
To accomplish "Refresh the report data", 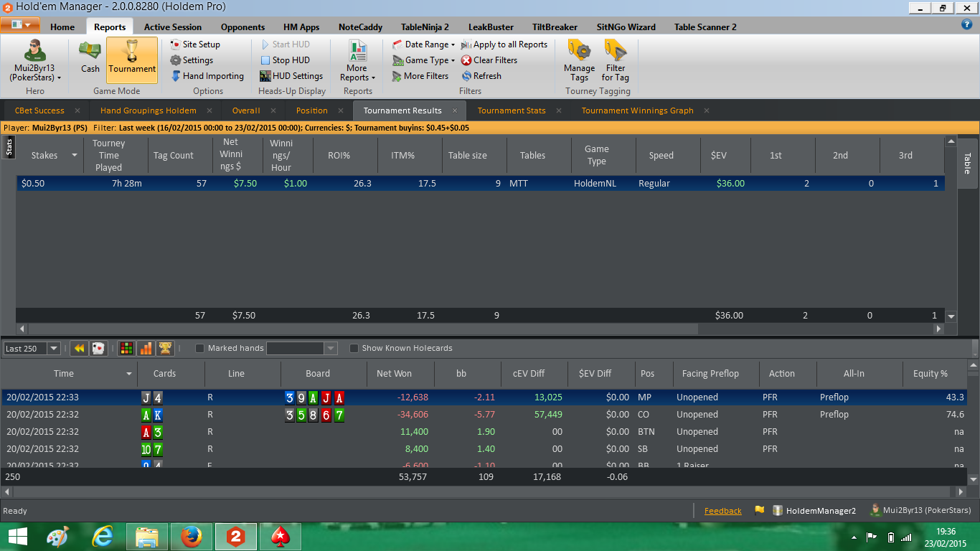I will point(481,76).
